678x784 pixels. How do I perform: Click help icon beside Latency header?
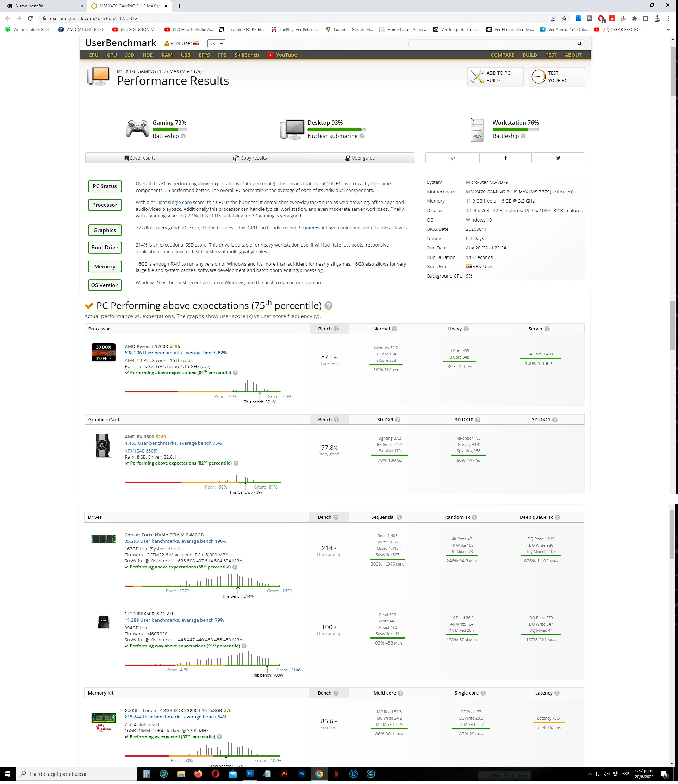pos(556,693)
